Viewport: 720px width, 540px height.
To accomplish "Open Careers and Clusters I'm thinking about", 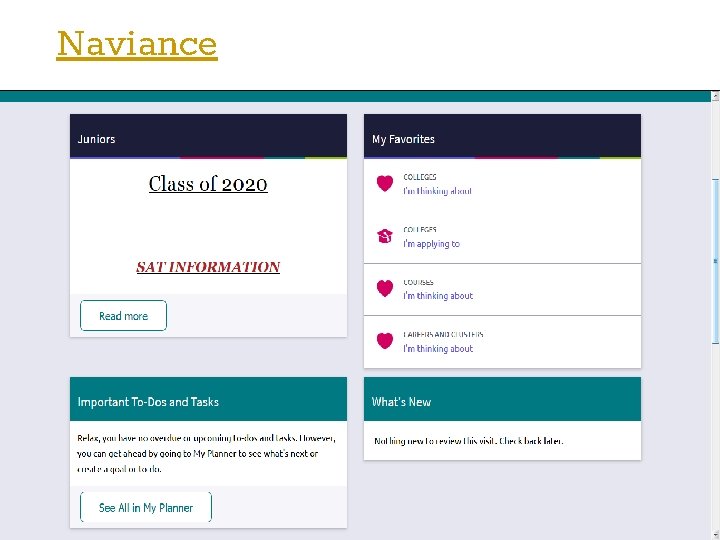I will click(x=437, y=349).
